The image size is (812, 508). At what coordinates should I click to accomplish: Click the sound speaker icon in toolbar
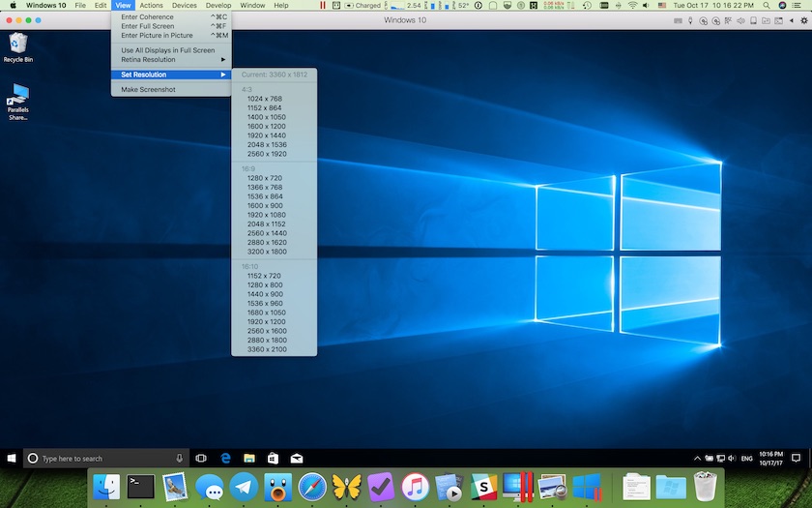[741, 20]
